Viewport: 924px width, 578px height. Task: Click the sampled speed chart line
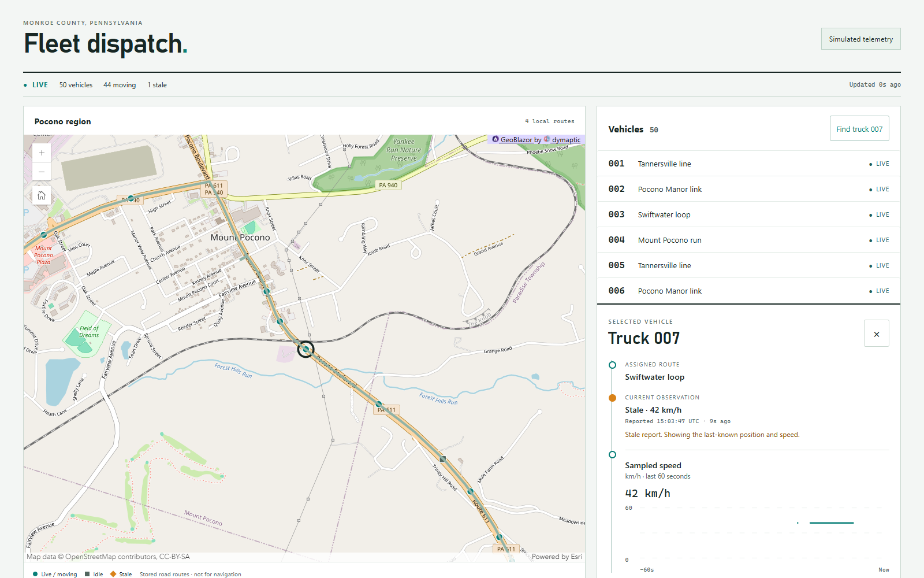click(x=832, y=523)
